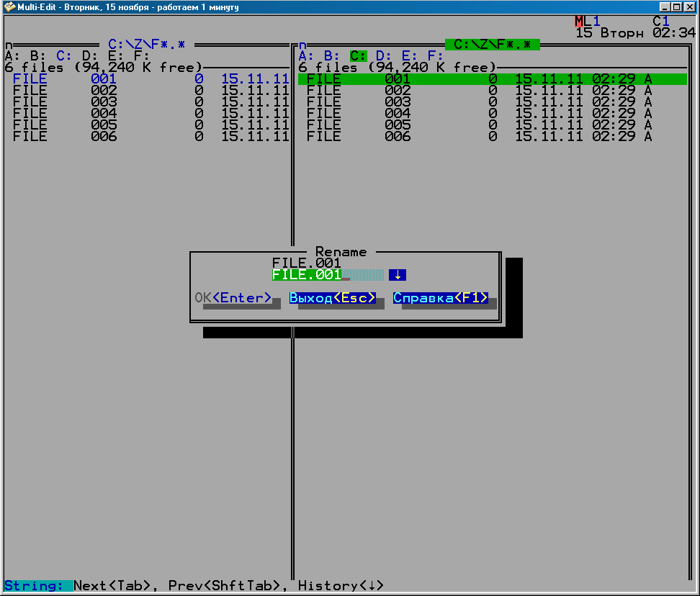Open help with the Справка<F1> button
700x596 pixels.
click(441, 298)
